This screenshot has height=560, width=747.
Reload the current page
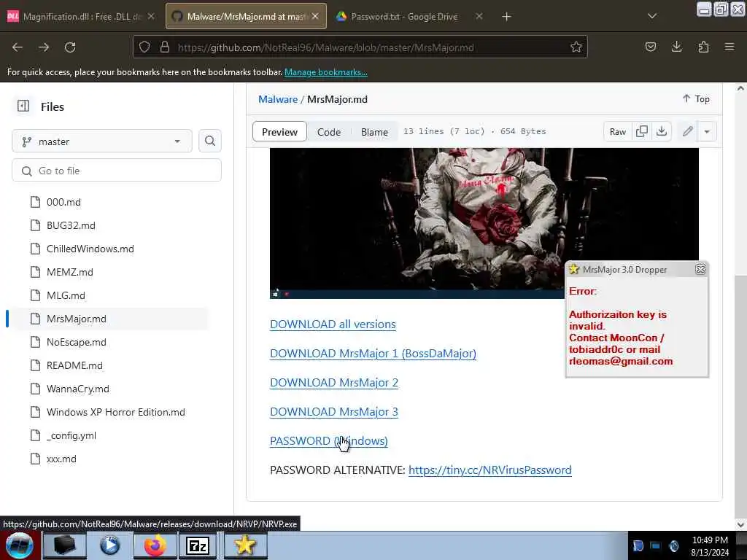pos(70,47)
